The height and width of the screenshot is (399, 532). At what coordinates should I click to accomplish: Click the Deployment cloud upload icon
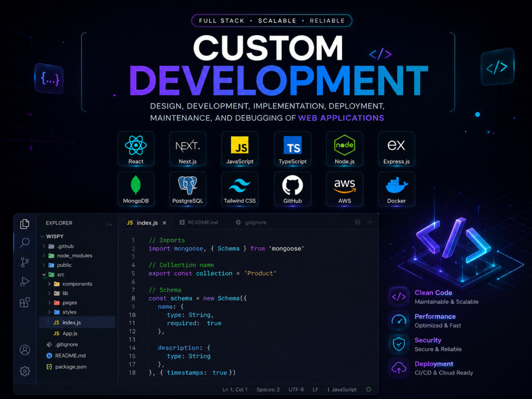[399, 368]
